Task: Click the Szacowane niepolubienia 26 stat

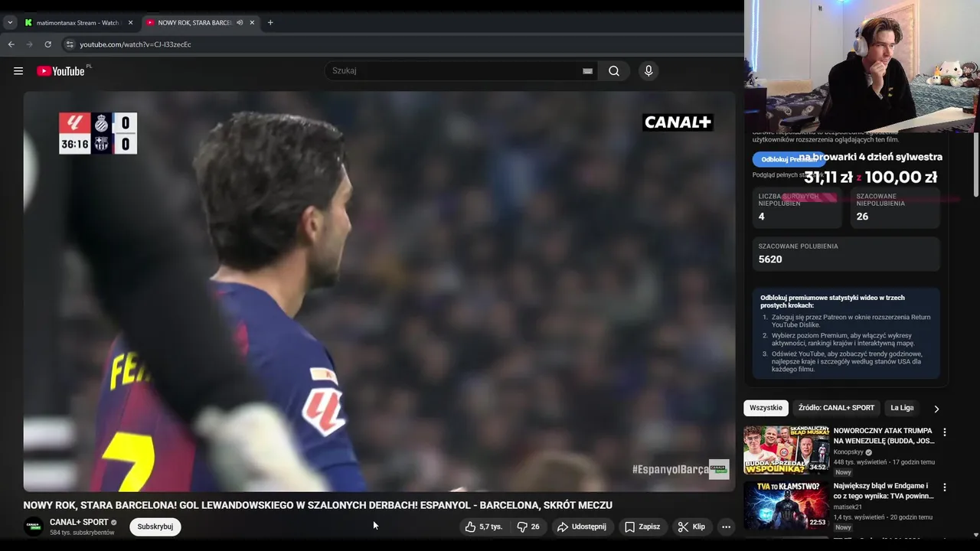Action: pyautogui.click(x=894, y=207)
